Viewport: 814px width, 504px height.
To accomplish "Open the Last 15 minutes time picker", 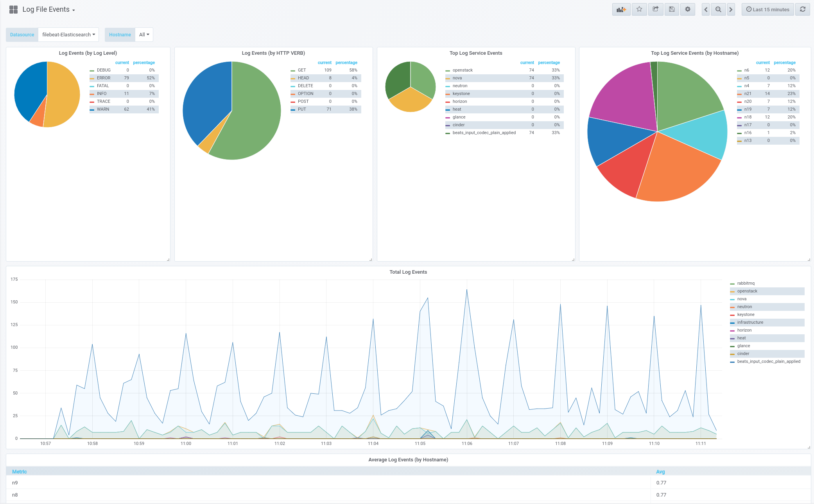I will (x=767, y=9).
